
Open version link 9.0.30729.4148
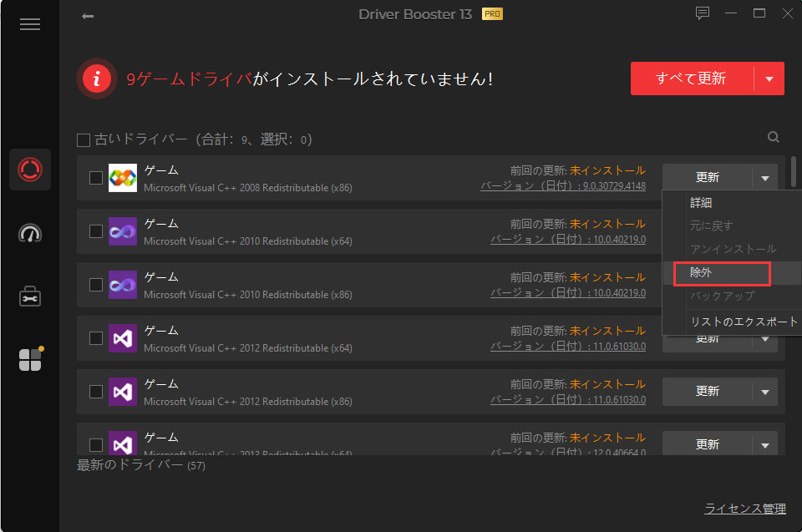click(563, 186)
